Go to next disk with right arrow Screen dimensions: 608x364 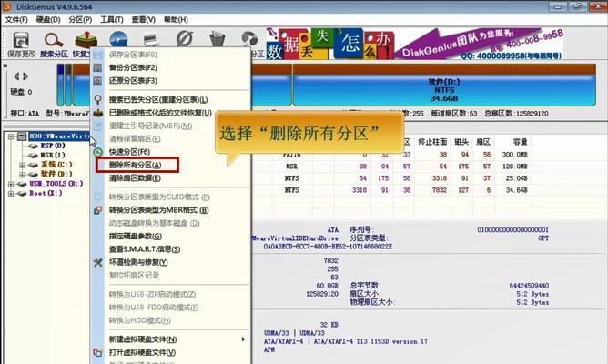point(25,76)
